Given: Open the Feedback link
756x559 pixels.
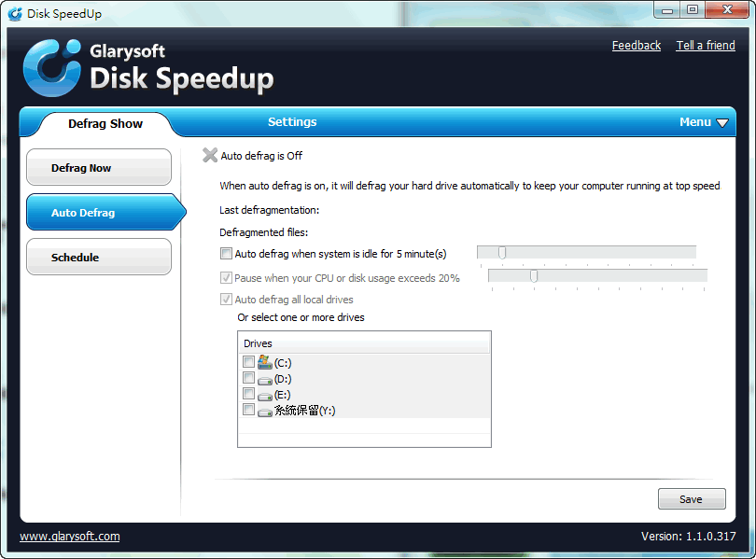Looking at the screenshot, I should pos(637,46).
